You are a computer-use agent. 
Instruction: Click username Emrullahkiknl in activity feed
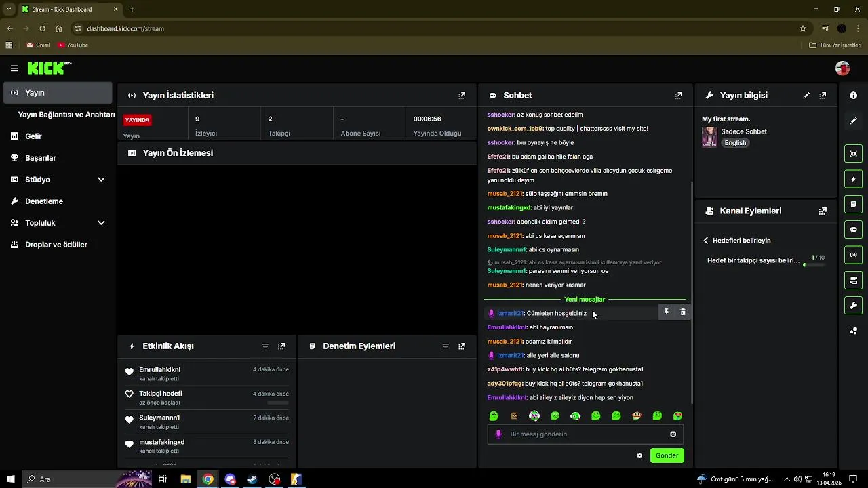(159, 369)
